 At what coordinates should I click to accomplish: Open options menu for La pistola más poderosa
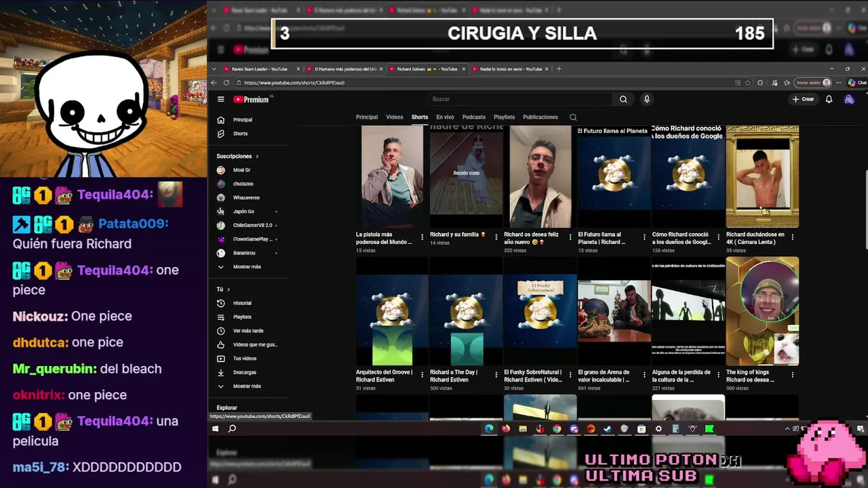pos(422,237)
